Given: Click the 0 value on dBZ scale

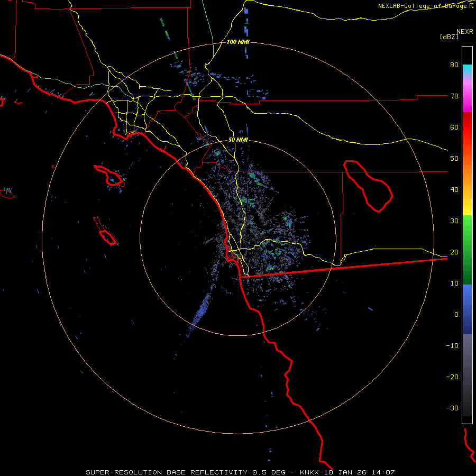Looking at the screenshot, I should tap(456, 315).
